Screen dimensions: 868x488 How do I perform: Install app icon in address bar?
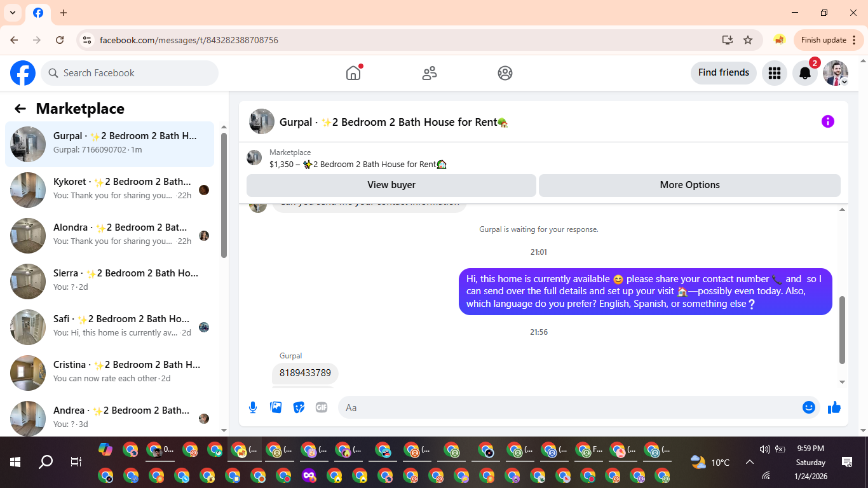pyautogui.click(x=728, y=40)
